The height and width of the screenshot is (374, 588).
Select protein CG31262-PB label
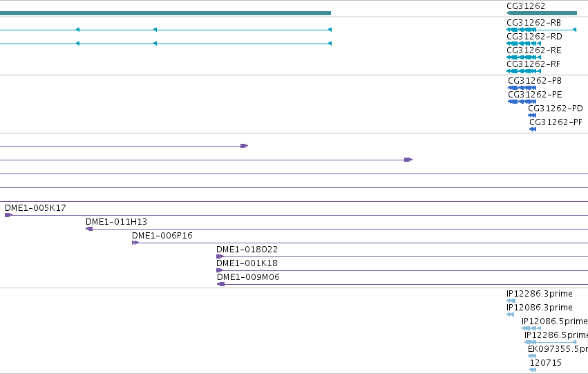pyautogui.click(x=535, y=81)
